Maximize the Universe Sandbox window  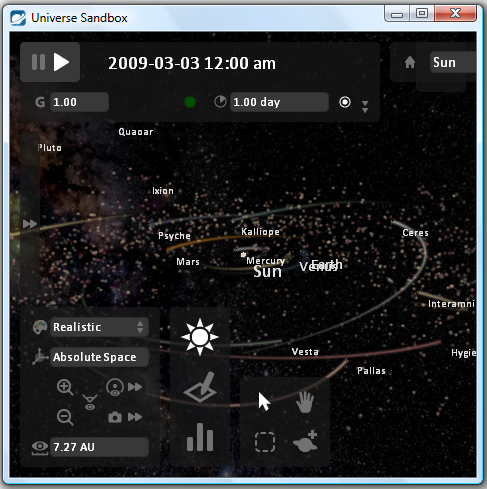pos(422,14)
